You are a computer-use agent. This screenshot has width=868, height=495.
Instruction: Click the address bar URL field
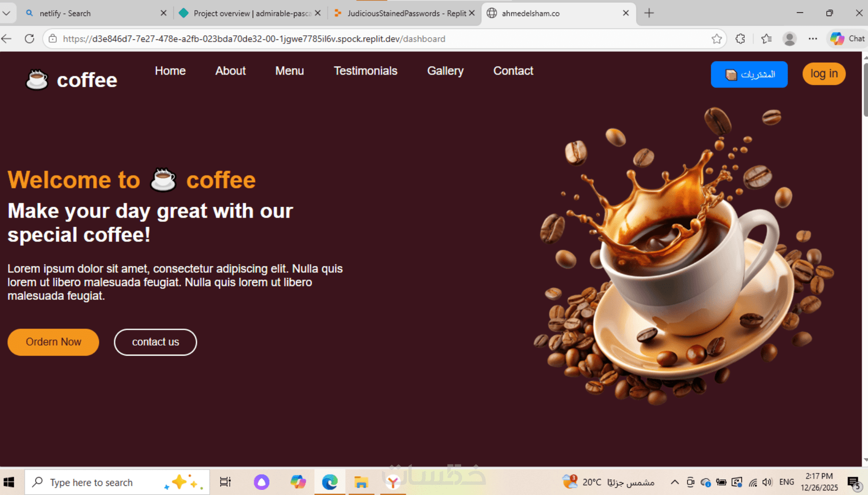pyautogui.click(x=383, y=39)
